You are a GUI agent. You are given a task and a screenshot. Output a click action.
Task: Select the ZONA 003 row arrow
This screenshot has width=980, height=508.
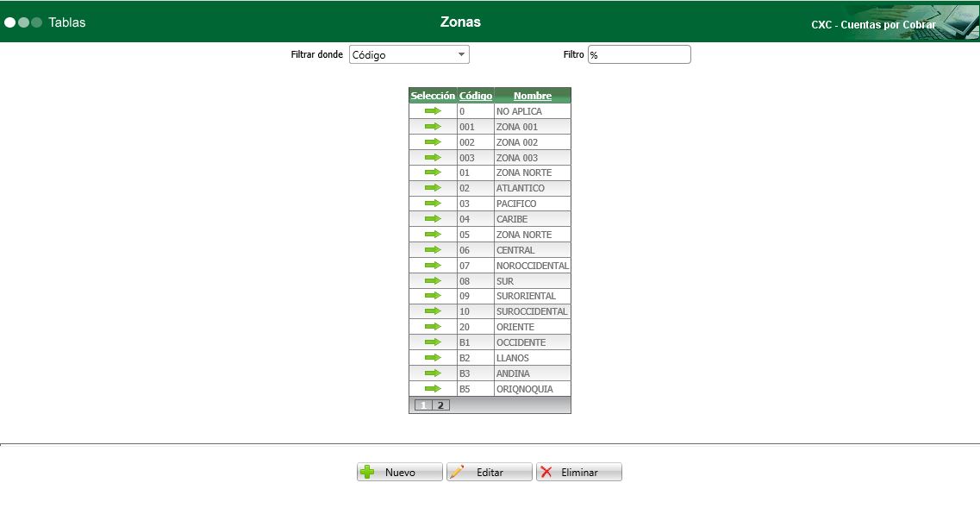click(433, 158)
